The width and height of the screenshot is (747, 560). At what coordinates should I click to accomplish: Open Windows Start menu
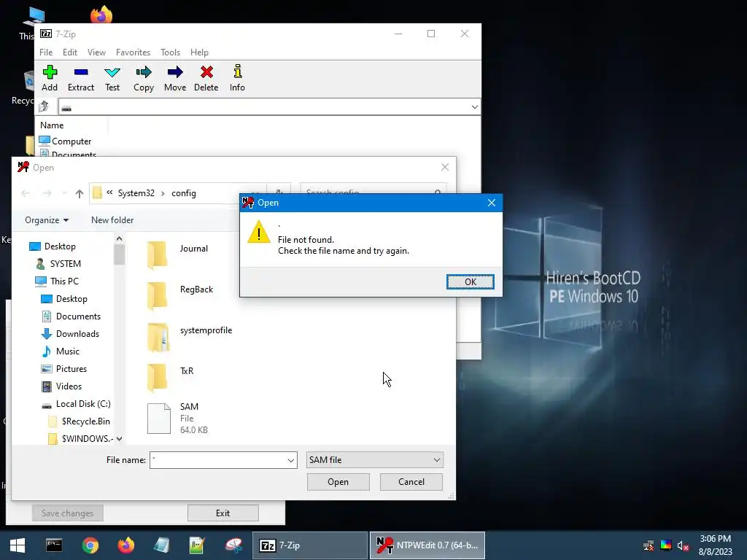coord(18,545)
